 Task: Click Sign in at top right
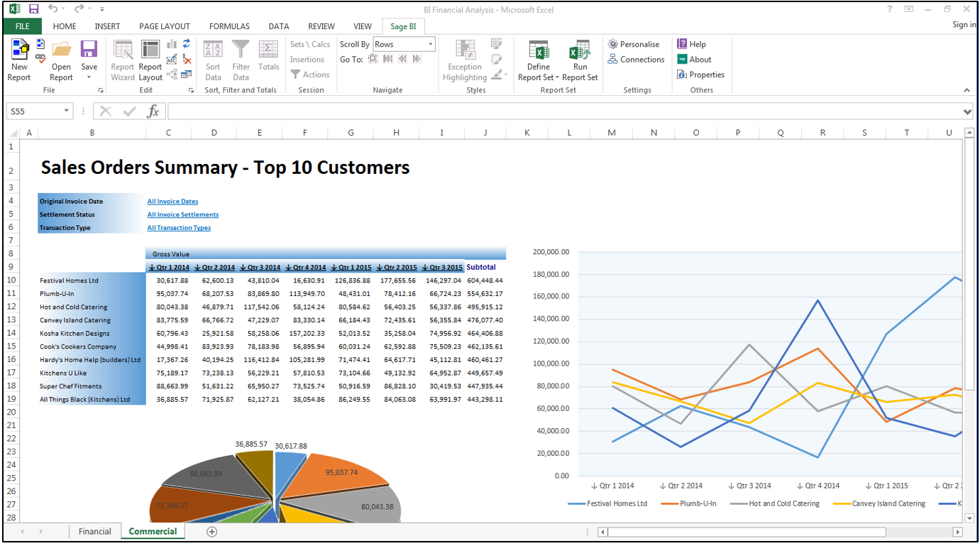[964, 25]
